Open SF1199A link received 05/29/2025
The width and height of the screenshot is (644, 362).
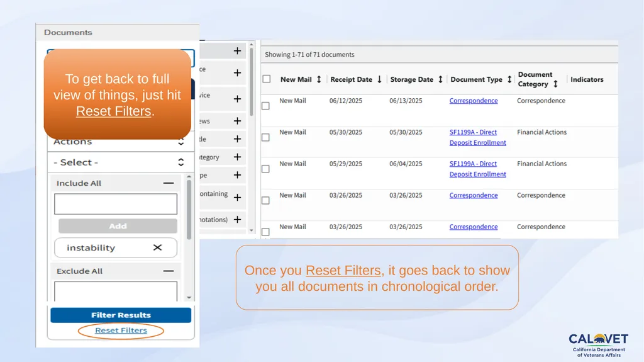(x=478, y=169)
